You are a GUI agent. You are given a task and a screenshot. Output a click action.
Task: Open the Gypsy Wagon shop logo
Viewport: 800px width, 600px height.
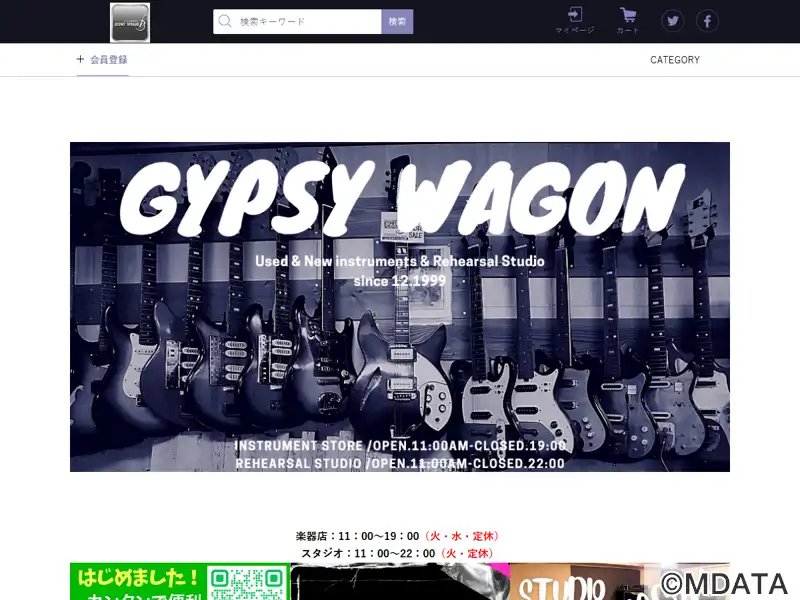130,22
